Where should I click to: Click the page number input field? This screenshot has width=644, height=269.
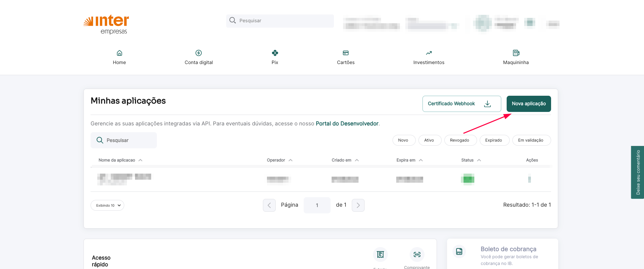click(x=317, y=205)
